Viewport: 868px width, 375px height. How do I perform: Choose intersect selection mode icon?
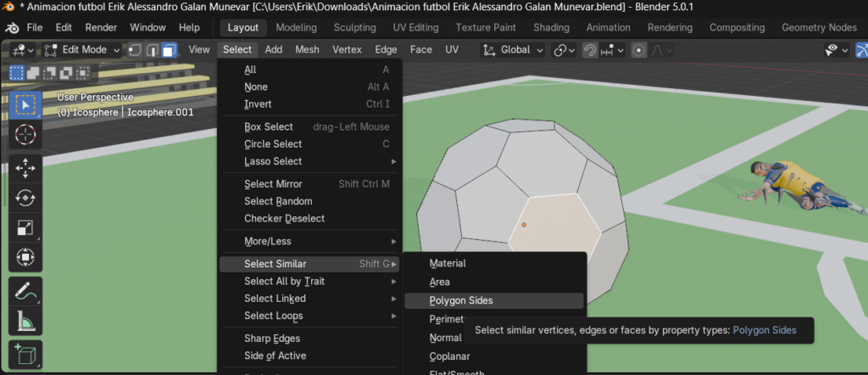pos(83,73)
